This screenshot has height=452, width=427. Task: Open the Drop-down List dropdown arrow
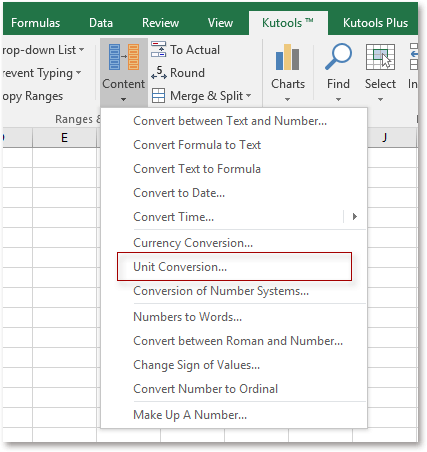click(x=81, y=50)
